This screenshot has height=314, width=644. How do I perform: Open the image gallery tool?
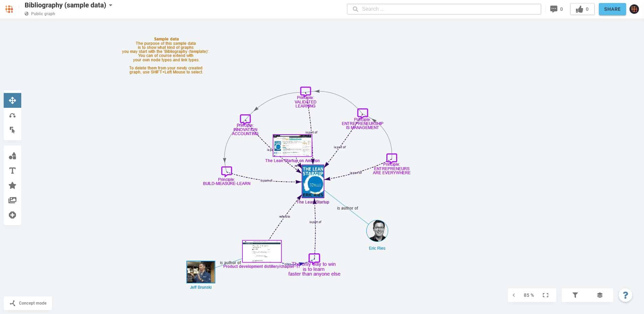point(12,200)
